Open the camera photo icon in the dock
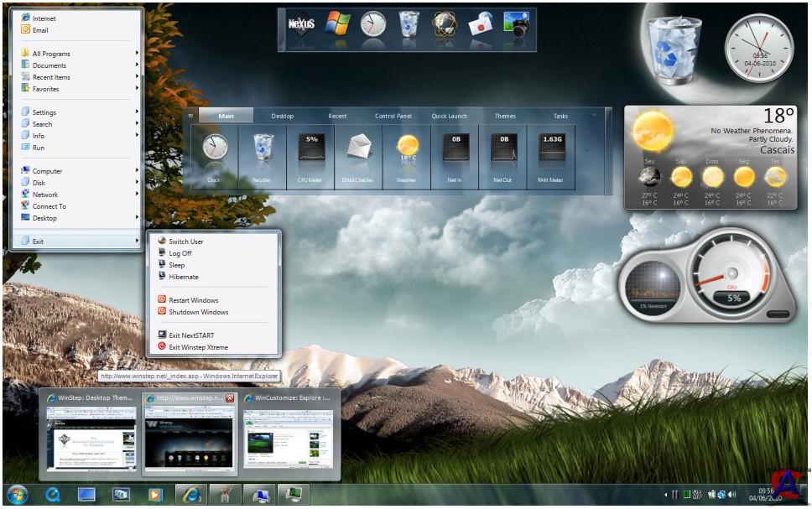 [x=515, y=24]
